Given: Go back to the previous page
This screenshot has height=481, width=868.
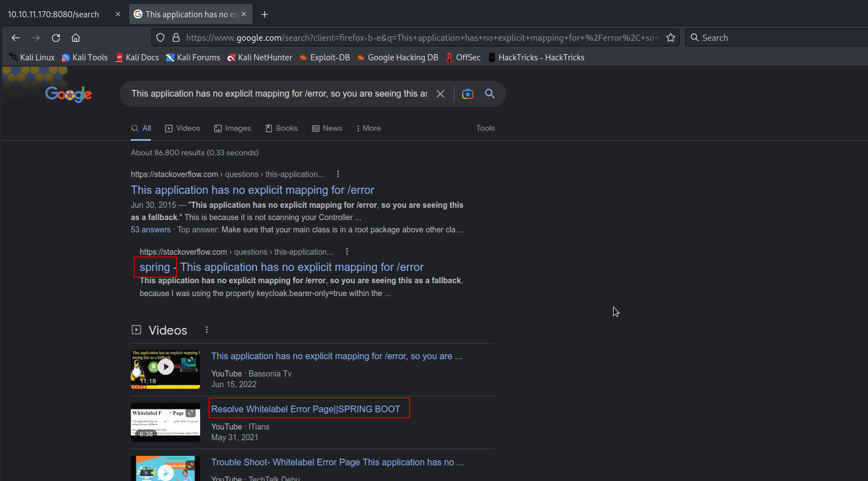Looking at the screenshot, I should coord(16,37).
